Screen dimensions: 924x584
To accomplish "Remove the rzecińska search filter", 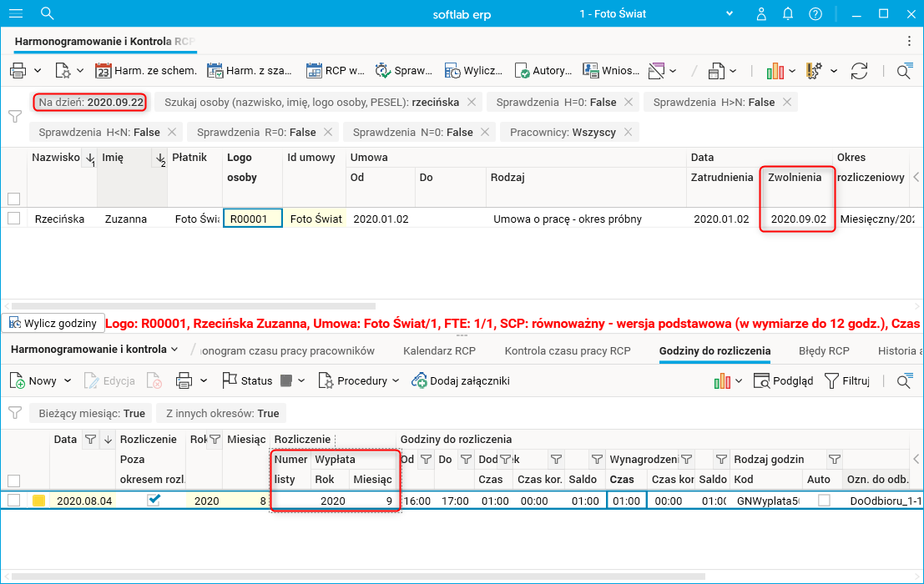I will tap(472, 102).
